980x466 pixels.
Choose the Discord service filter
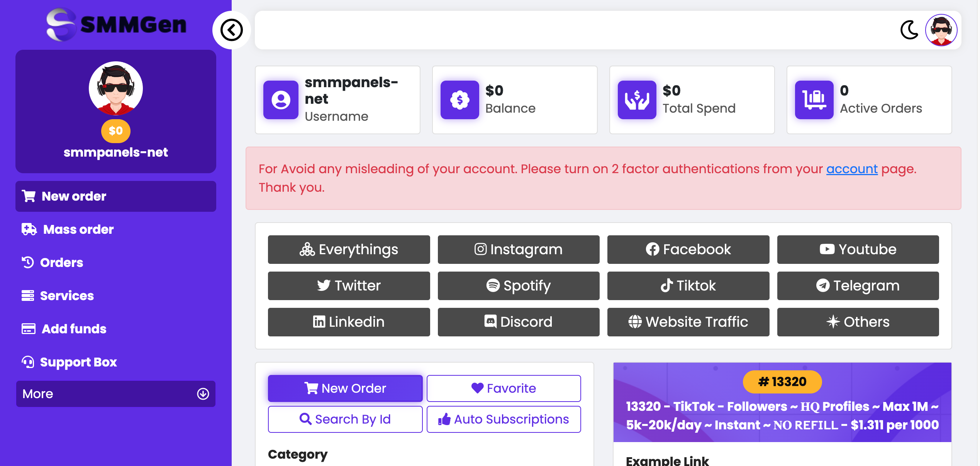[x=519, y=322]
